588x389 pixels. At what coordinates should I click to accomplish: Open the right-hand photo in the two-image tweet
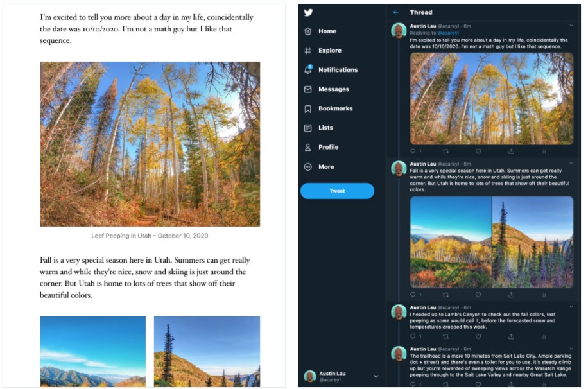coord(533,241)
